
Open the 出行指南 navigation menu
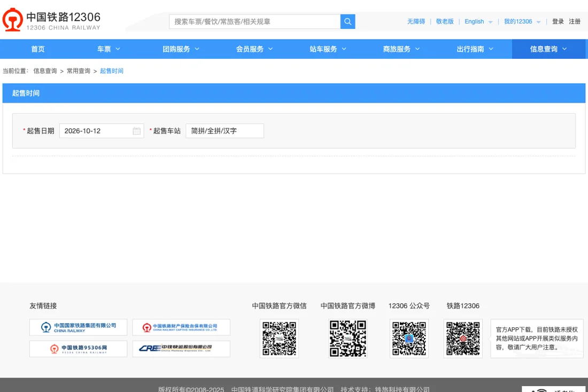(475, 49)
